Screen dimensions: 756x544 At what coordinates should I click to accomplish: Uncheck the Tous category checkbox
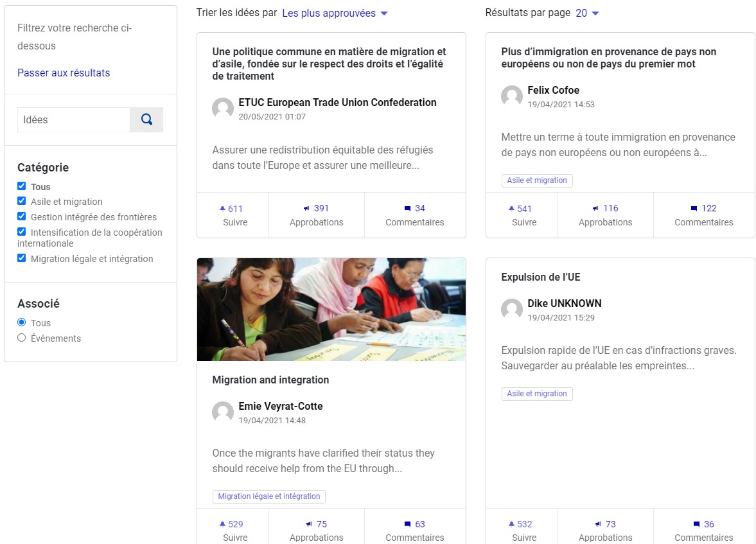click(22, 186)
